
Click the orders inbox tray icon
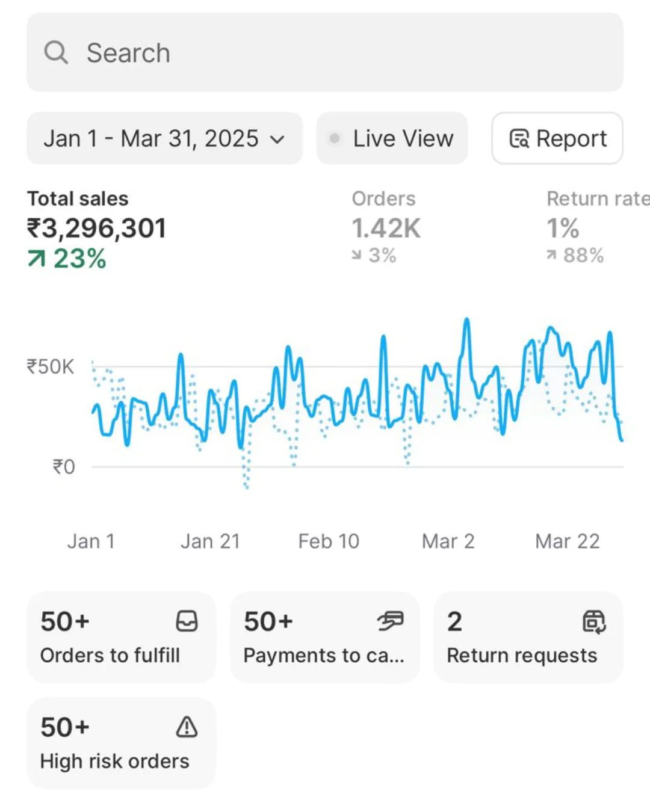[x=187, y=621]
